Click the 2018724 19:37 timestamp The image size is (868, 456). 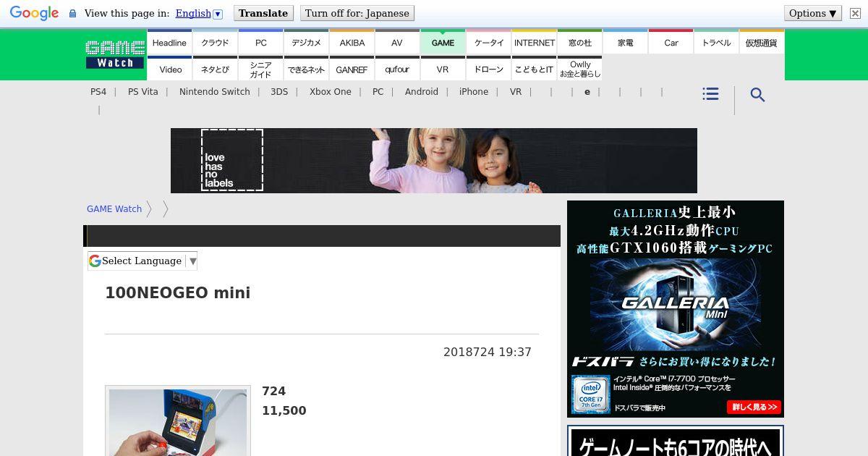(488, 352)
